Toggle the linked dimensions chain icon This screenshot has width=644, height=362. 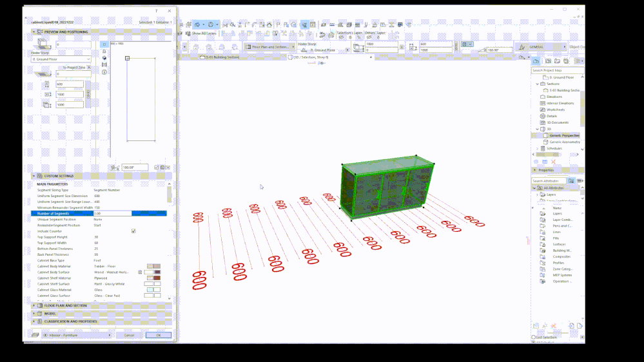coord(88,94)
